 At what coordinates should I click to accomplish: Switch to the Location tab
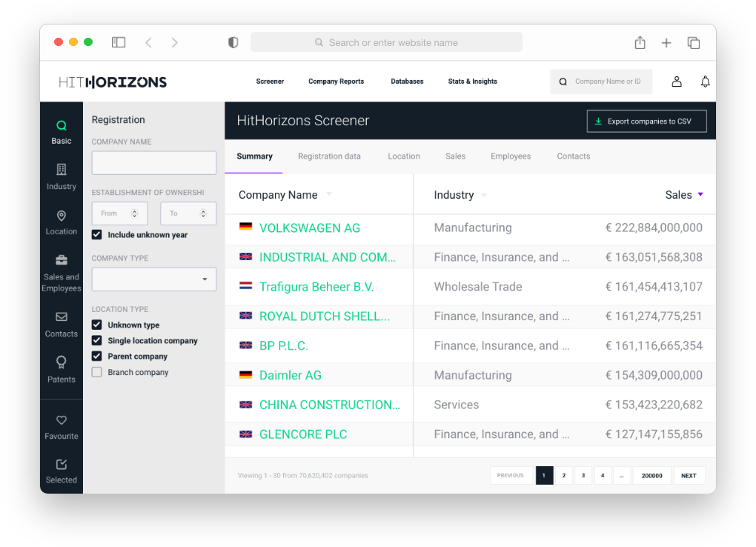click(404, 156)
